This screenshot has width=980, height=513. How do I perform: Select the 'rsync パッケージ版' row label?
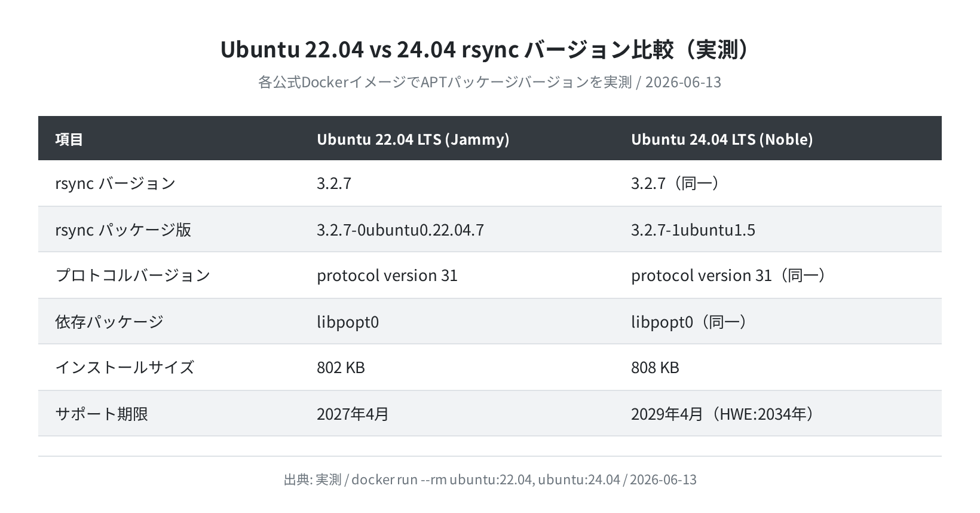click(x=123, y=230)
